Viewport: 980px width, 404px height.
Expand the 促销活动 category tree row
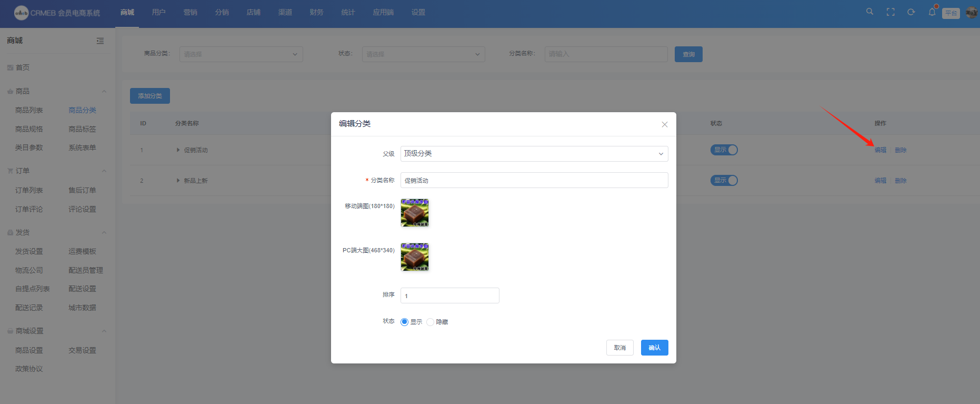178,150
